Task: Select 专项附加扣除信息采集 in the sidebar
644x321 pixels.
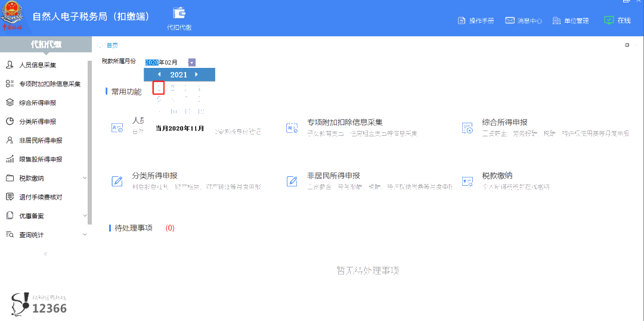Action: click(x=49, y=84)
